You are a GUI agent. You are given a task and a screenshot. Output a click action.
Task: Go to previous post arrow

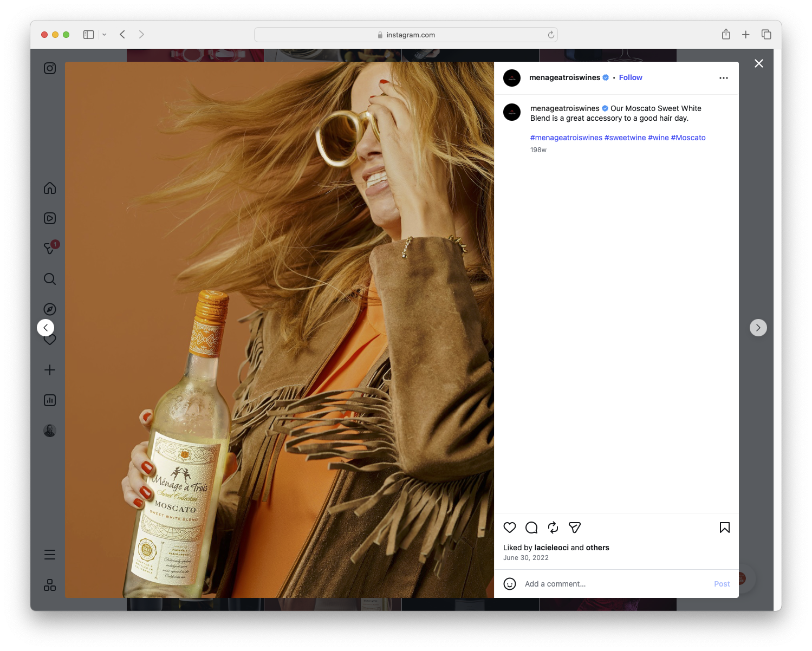pyautogui.click(x=46, y=328)
